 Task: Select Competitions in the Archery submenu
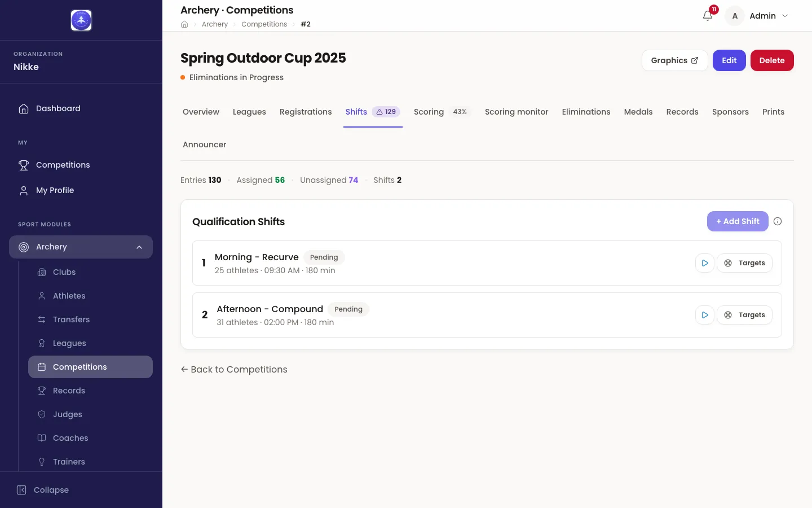(90, 367)
